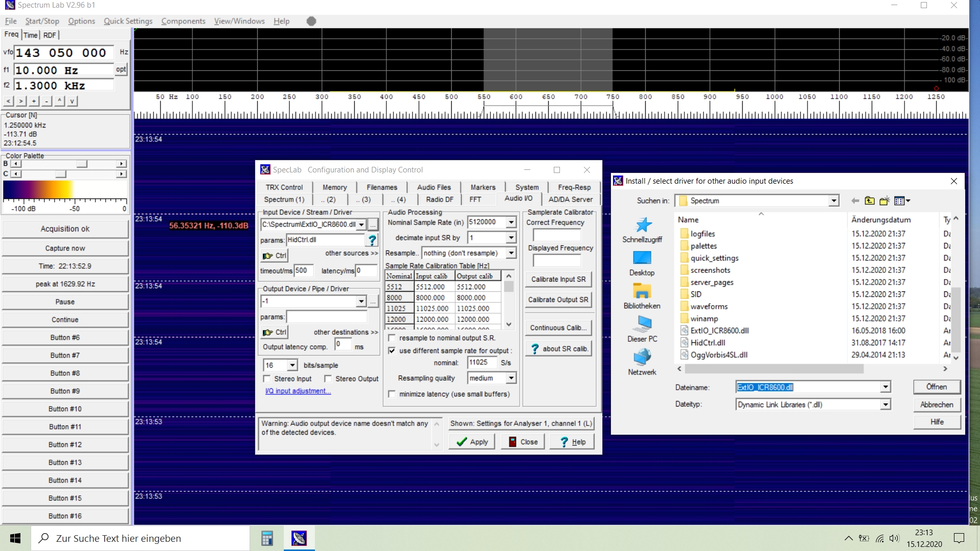Click the contrast C slider thumb
This screenshot has width=980, height=551.
point(61,174)
